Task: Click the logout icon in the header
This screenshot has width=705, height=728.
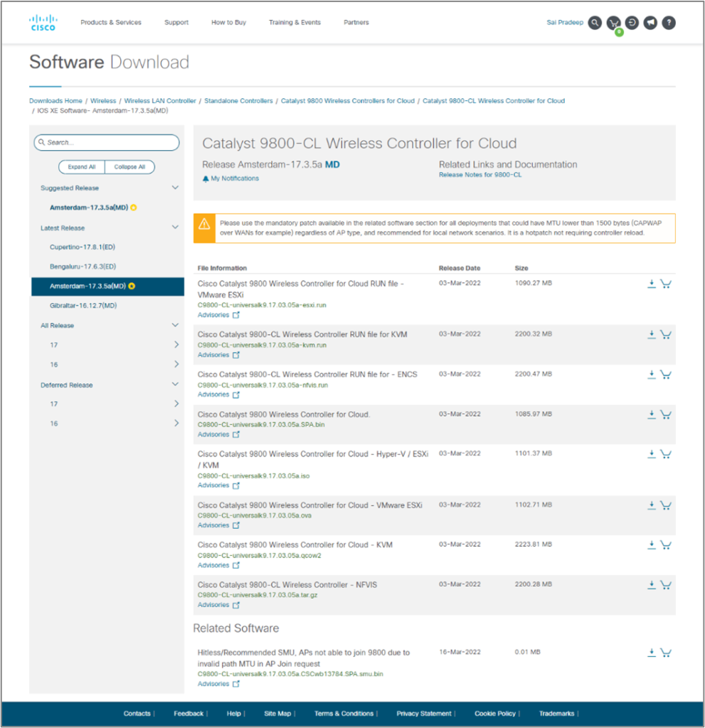Action: click(x=632, y=23)
